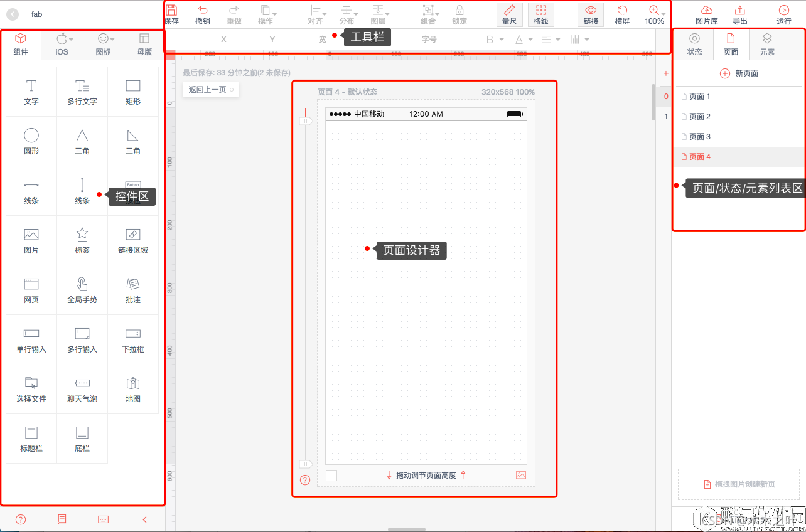
Task: Pick the horizontal 线条 line component
Action: (31, 191)
